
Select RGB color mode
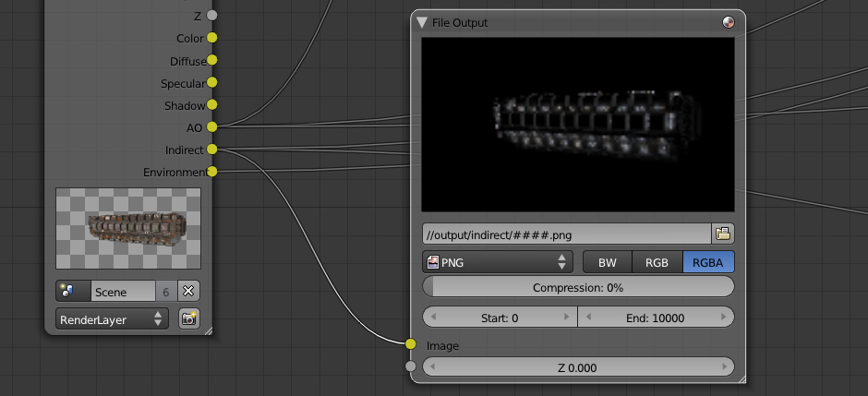point(657,262)
